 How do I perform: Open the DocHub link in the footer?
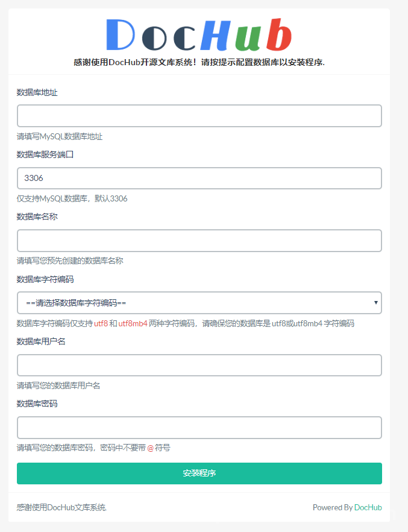pyautogui.click(x=368, y=507)
